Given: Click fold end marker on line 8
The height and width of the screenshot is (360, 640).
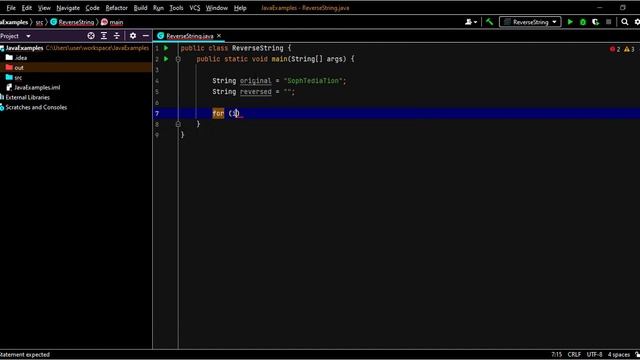Looking at the screenshot, I should pos(178,124).
